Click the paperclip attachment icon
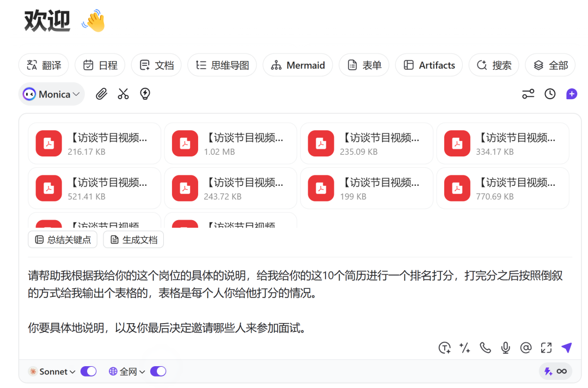The height and width of the screenshot is (388, 588). tap(101, 94)
